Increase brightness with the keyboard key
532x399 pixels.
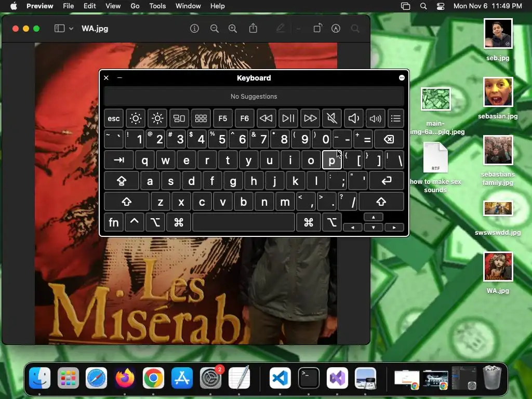pyautogui.click(x=157, y=118)
